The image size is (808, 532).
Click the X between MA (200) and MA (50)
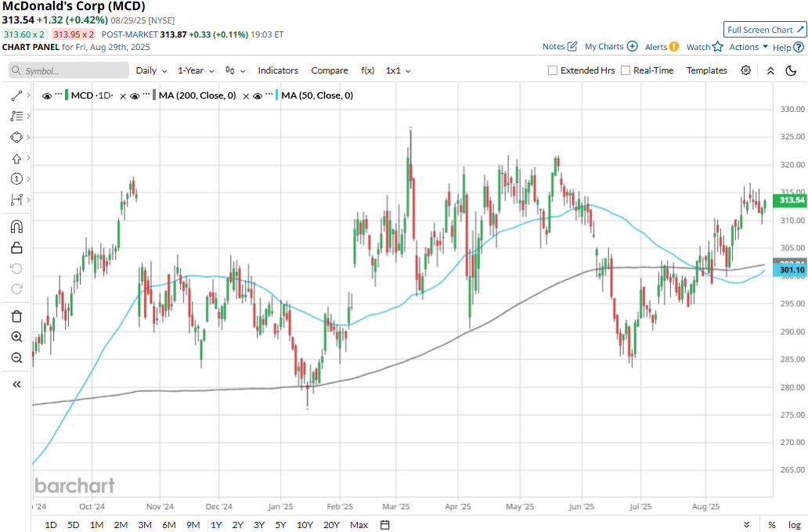[x=246, y=95]
